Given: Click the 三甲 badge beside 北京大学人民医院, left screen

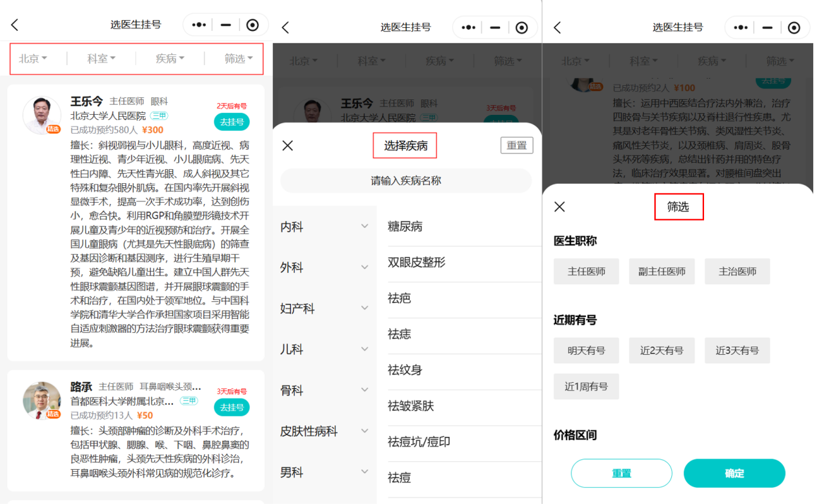Looking at the screenshot, I should [x=159, y=116].
